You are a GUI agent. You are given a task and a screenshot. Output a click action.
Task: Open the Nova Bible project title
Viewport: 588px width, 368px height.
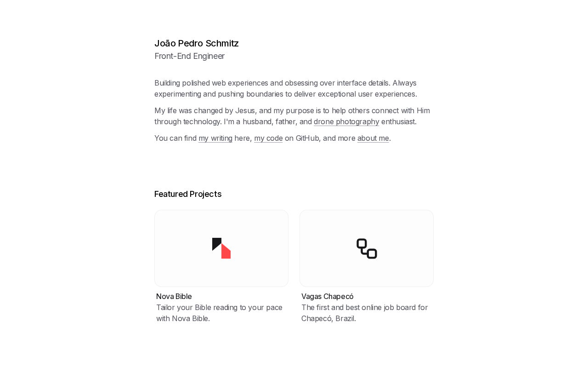(174, 297)
